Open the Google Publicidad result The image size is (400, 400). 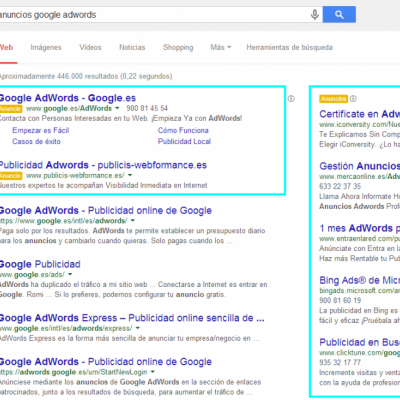[40, 264]
